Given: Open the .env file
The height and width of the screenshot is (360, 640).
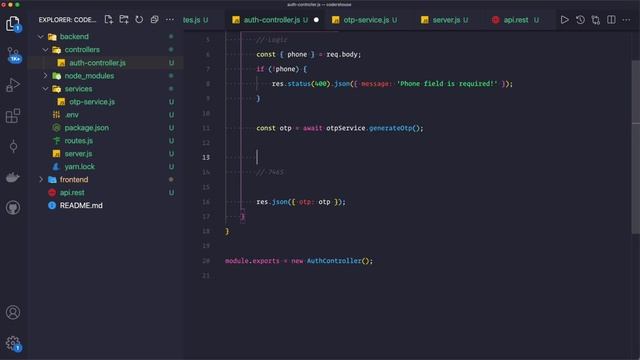Looking at the screenshot, I should pos(71,115).
